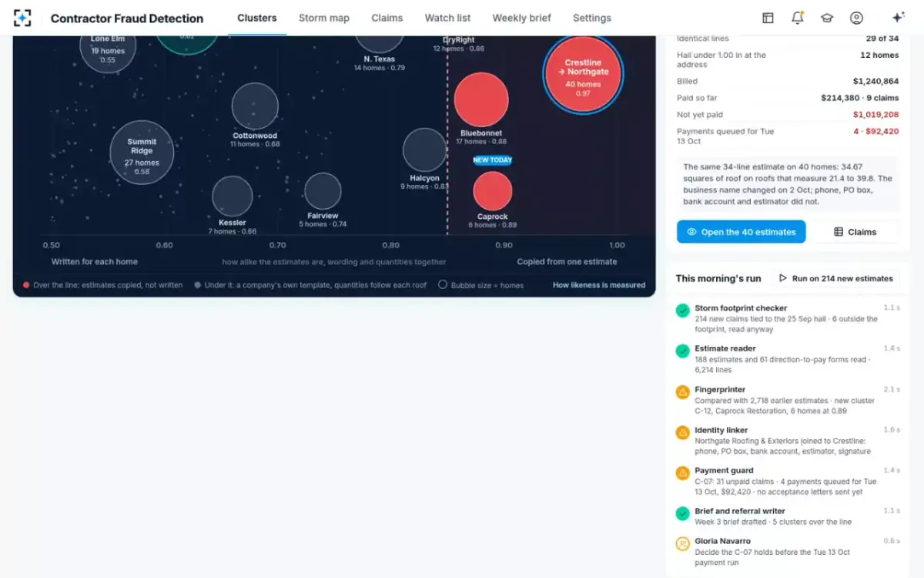Open the Weekly brief tab
Screen dimensions: 924x578
point(522,18)
